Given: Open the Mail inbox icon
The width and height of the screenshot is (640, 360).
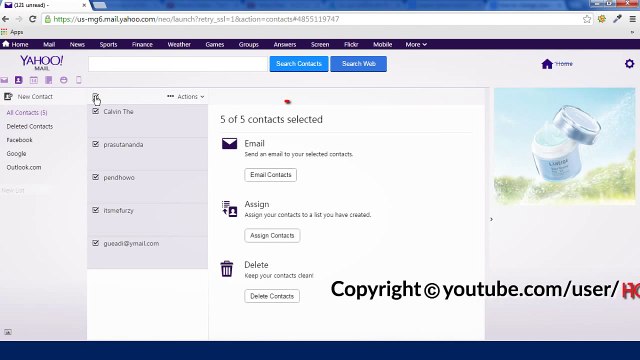Looking at the screenshot, I should pyautogui.click(x=4, y=80).
